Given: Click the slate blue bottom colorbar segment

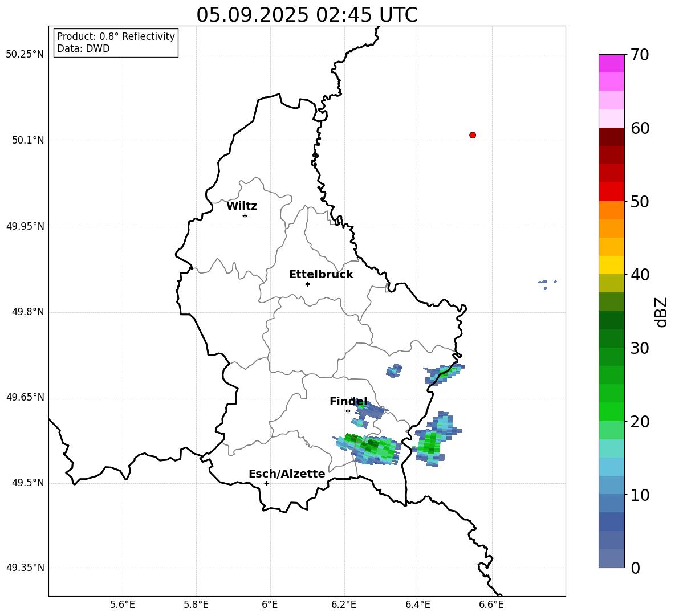Looking at the screenshot, I should [x=611, y=558].
